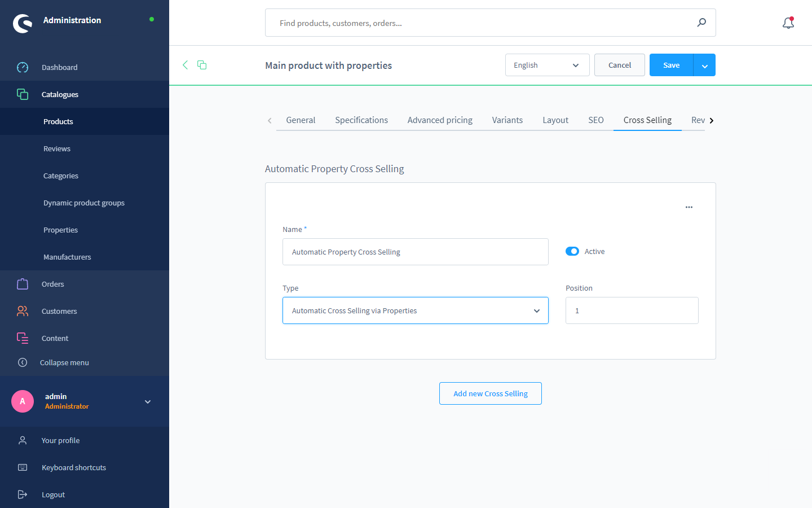Open Dynamic product groups menu item
Image resolution: width=812 pixels, height=508 pixels.
pos(85,203)
